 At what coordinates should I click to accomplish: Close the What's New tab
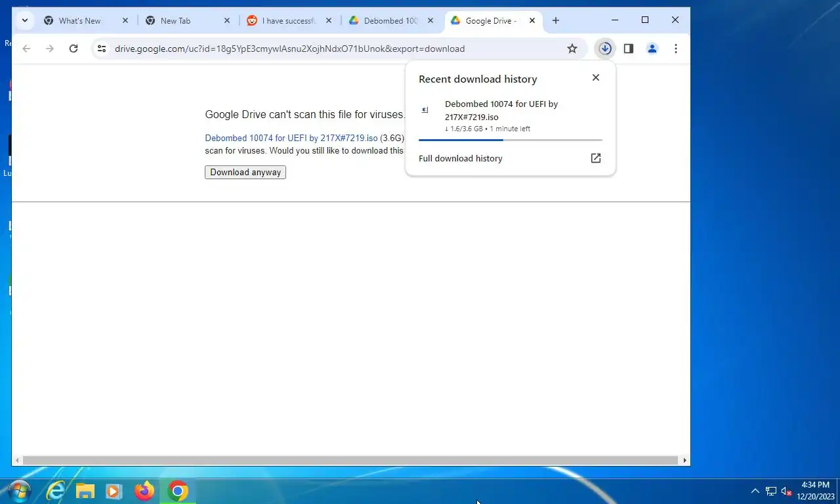click(125, 20)
